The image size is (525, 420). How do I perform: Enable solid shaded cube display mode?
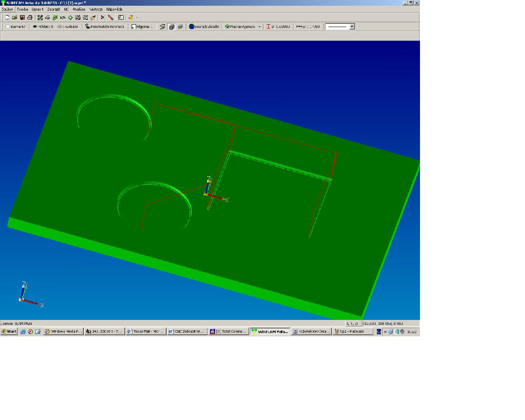click(x=180, y=27)
